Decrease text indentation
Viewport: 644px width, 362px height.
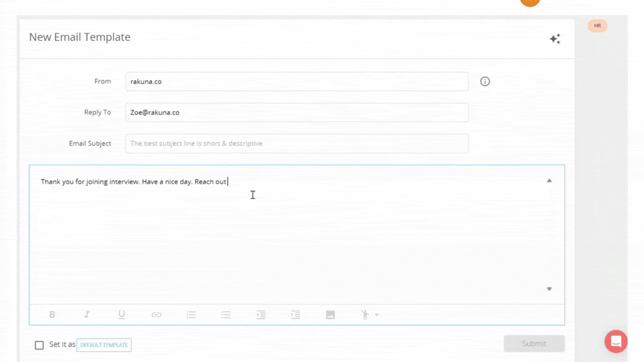click(261, 314)
